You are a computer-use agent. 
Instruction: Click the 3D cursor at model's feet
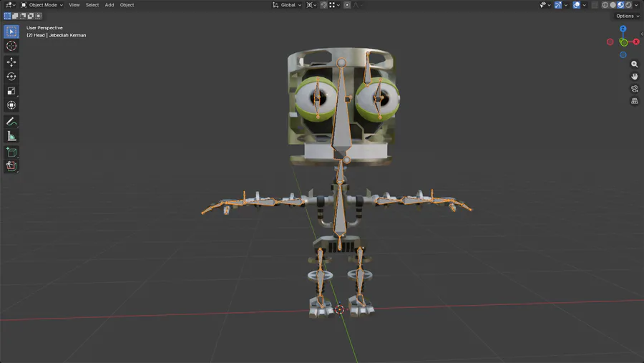coord(339,309)
